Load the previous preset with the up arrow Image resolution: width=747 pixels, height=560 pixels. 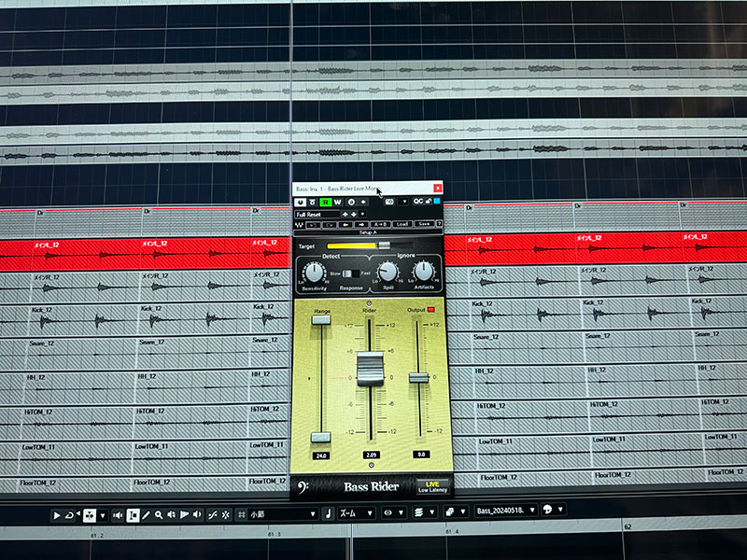pos(345,215)
